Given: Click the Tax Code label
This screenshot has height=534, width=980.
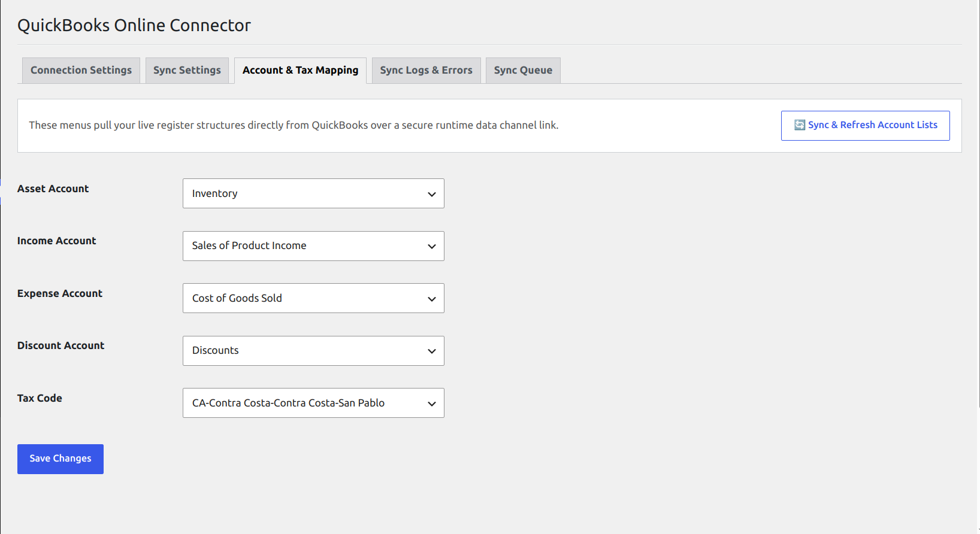Looking at the screenshot, I should click(40, 398).
